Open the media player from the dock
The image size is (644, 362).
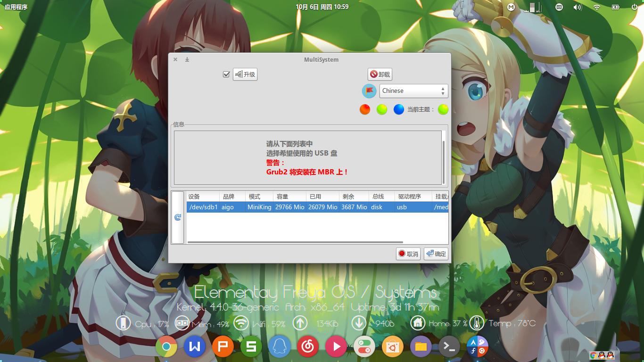click(x=336, y=346)
